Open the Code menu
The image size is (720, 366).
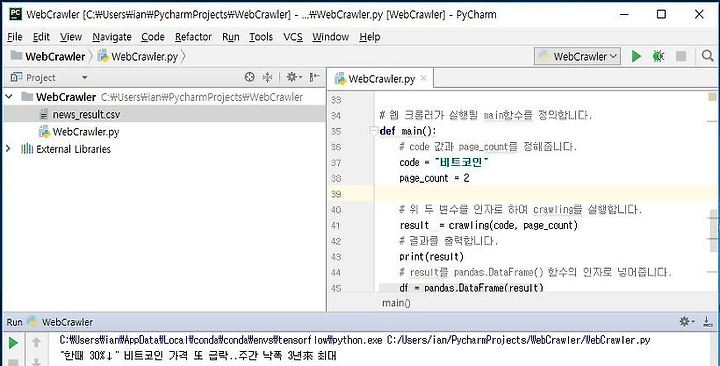pyautogui.click(x=152, y=37)
